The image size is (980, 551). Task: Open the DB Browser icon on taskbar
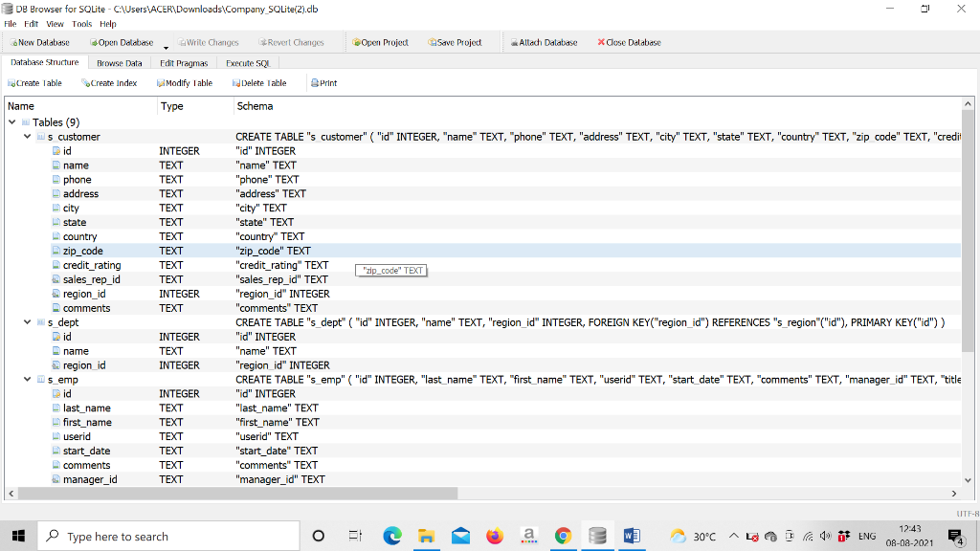pos(597,536)
